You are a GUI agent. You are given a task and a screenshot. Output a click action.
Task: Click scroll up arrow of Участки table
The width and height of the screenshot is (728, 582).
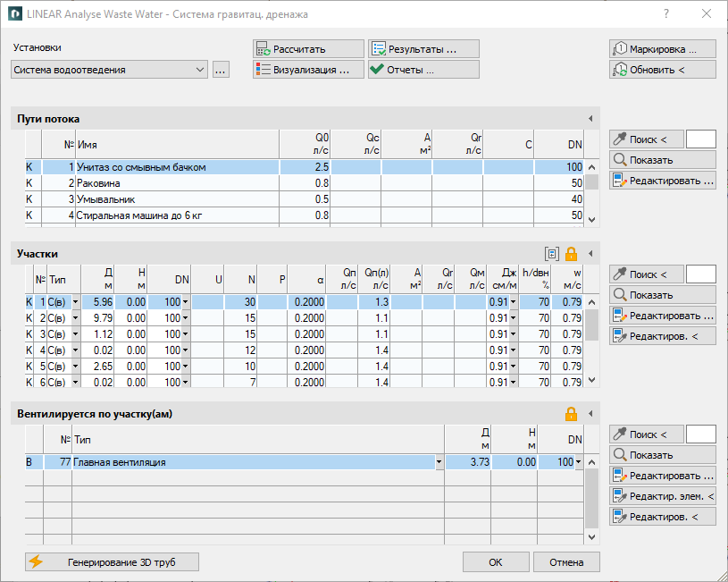point(591,302)
